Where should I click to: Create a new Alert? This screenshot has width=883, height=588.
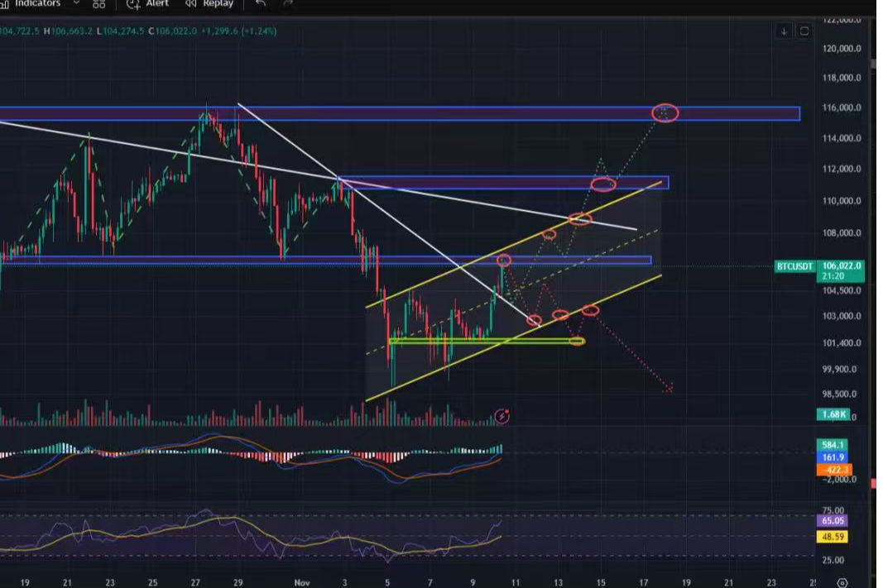[148, 3]
